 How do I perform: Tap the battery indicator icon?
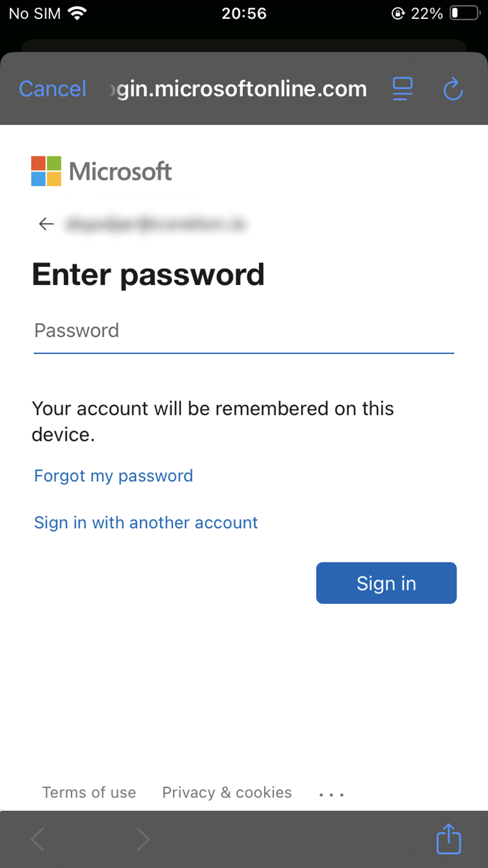click(465, 13)
